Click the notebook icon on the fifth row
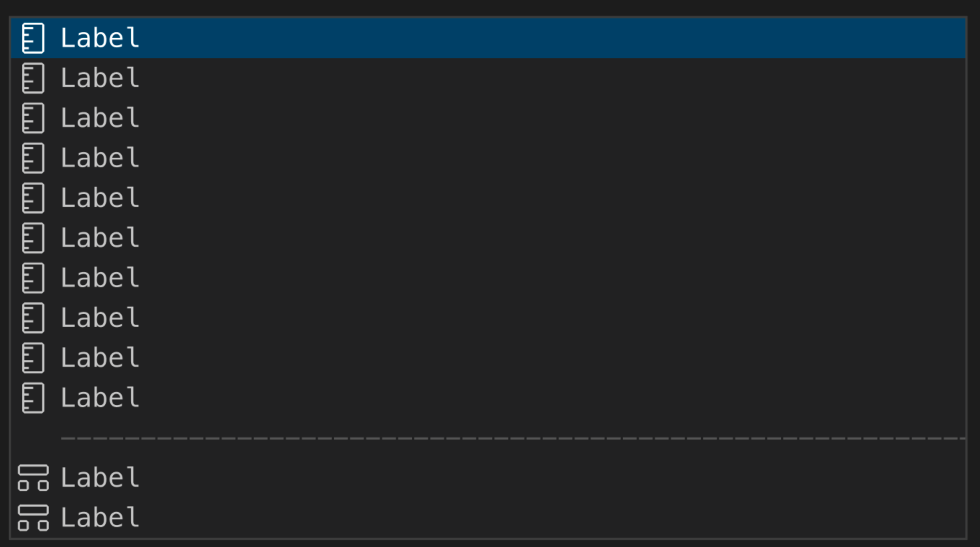The width and height of the screenshot is (980, 547). [x=34, y=198]
